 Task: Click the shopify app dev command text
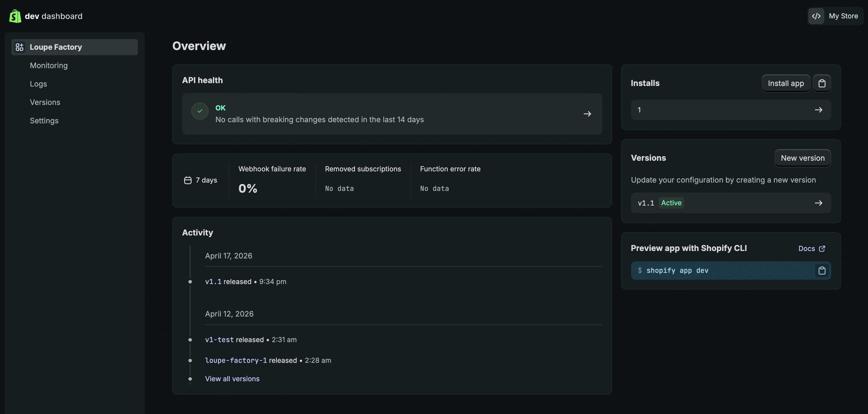(x=677, y=271)
